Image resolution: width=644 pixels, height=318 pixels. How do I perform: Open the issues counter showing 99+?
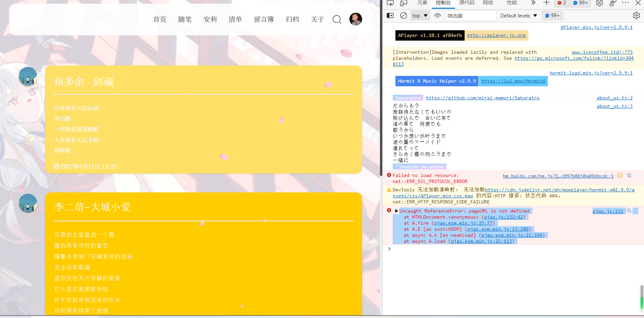coord(580,3)
